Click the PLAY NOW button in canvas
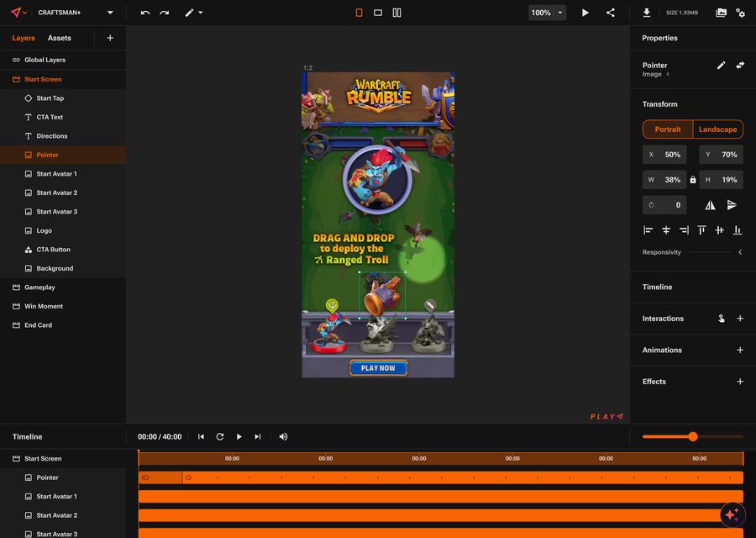Screen dimensions: 756x538 click(378, 368)
